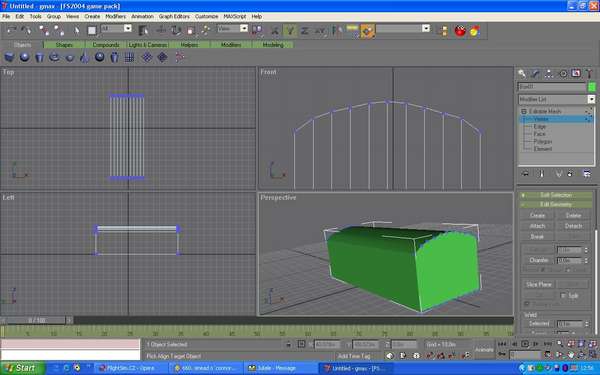This screenshot has width=600, height=375.
Task: Toggle Show End Result below modifier stack
Action: [x=541, y=174]
